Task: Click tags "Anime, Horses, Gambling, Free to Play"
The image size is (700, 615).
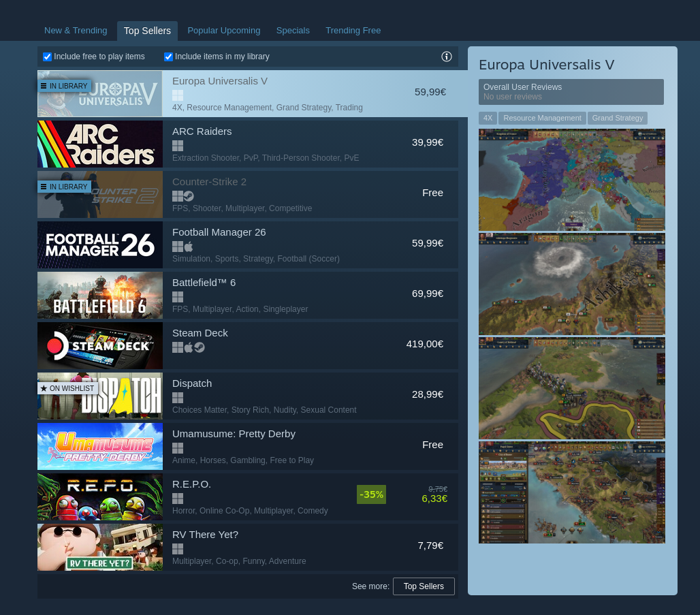Action: click(x=243, y=460)
